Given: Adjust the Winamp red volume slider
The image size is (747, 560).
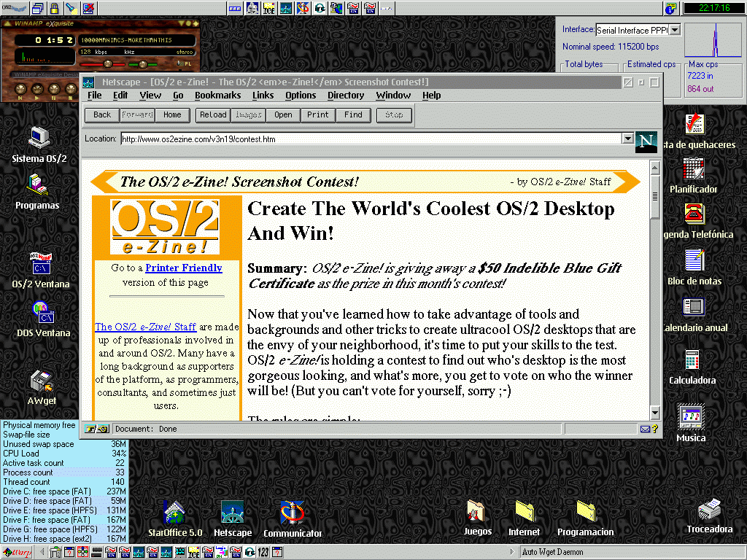Looking at the screenshot, I should click(x=102, y=64).
